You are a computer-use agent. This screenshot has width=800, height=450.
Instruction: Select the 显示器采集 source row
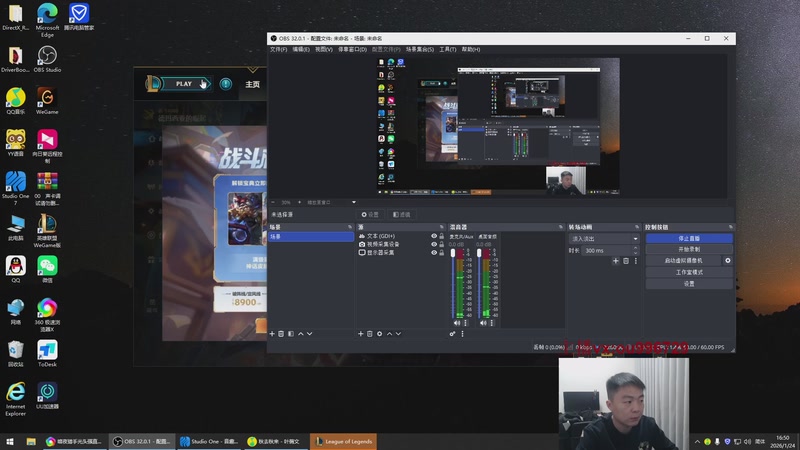401,253
